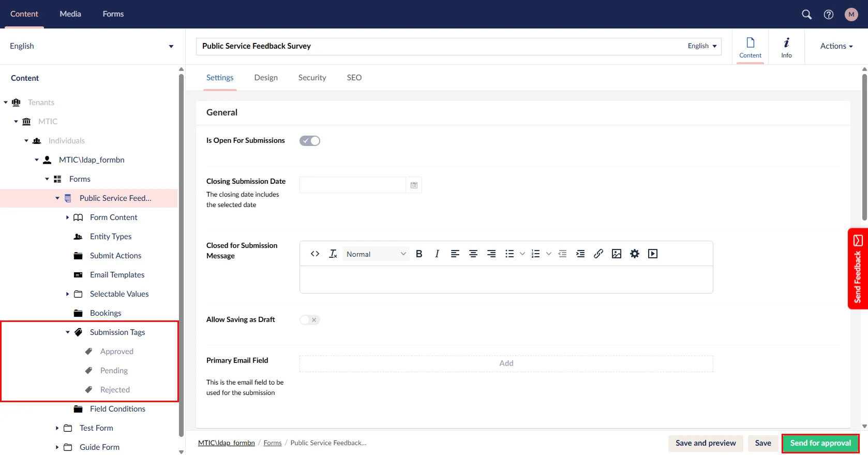The width and height of the screenshot is (868, 455).
Task: Open calendar picker for closing date
Action: (414, 185)
